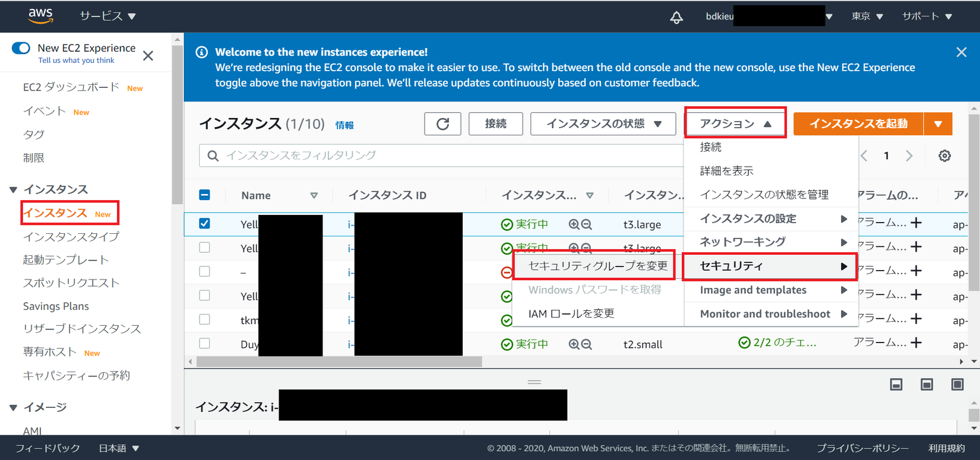Check the tkm instance row checkbox
The height and width of the screenshot is (460, 980).
204,319
